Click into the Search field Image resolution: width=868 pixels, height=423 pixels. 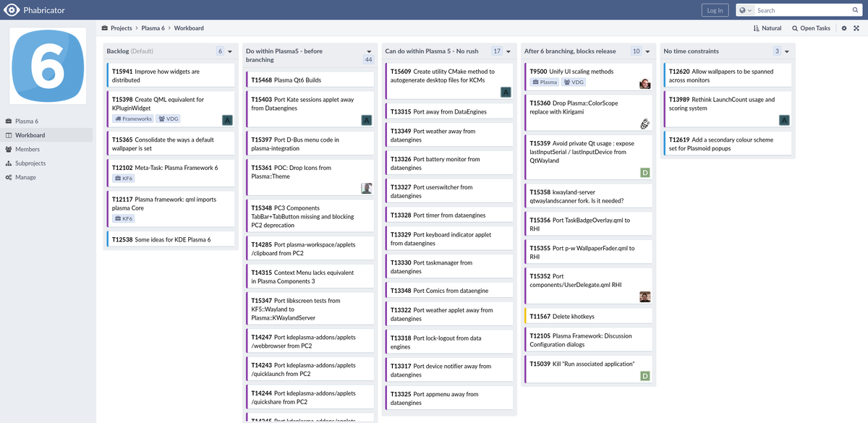tap(803, 10)
